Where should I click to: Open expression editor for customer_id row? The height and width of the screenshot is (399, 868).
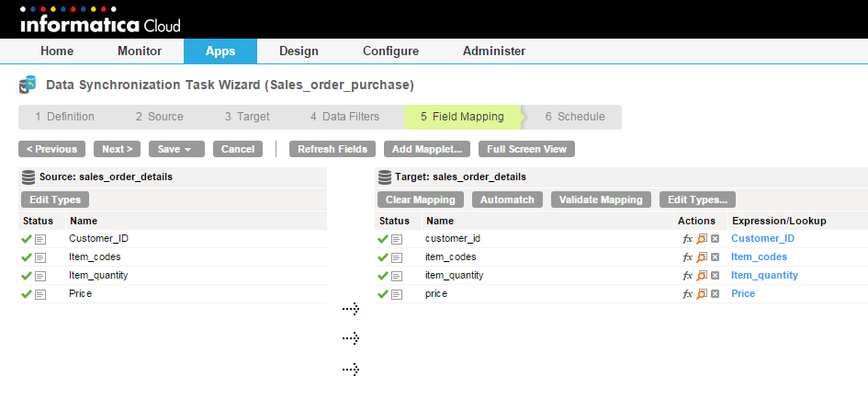pyautogui.click(x=688, y=239)
